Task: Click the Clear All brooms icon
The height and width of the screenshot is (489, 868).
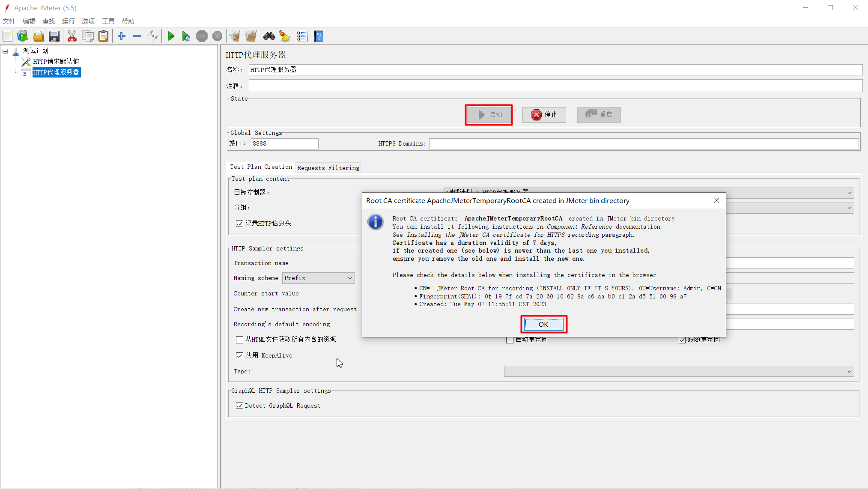Action: click(x=251, y=36)
